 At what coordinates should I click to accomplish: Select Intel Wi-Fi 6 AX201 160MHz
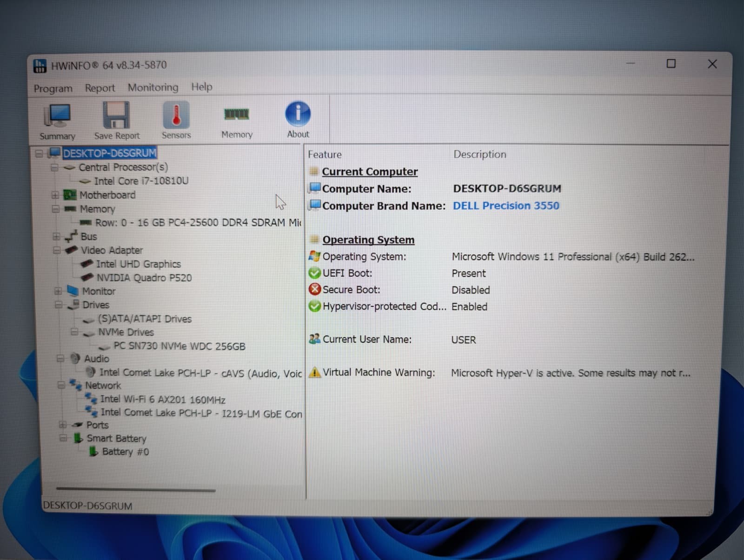(163, 399)
